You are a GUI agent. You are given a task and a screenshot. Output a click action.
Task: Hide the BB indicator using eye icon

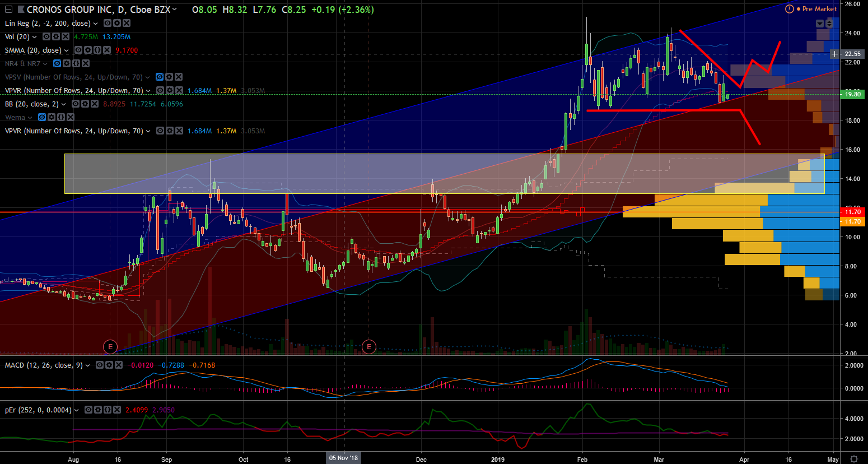tap(76, 104)
